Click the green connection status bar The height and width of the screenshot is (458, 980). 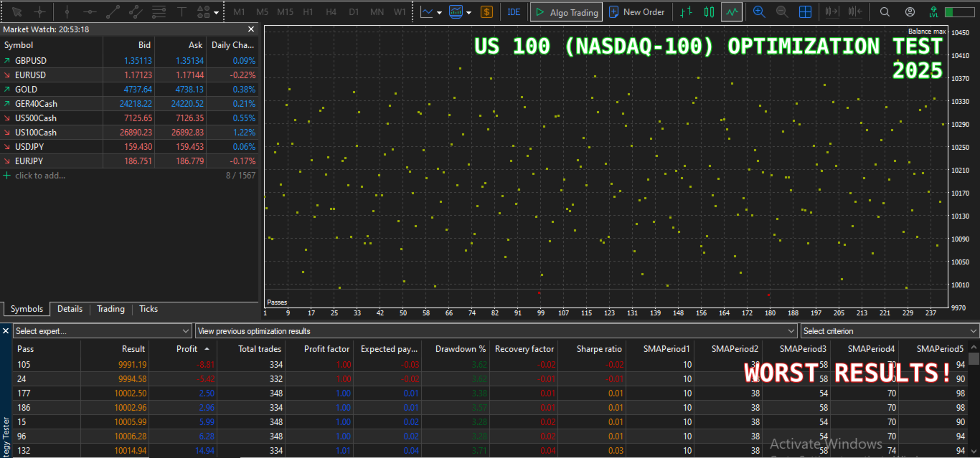click(959, 12)
